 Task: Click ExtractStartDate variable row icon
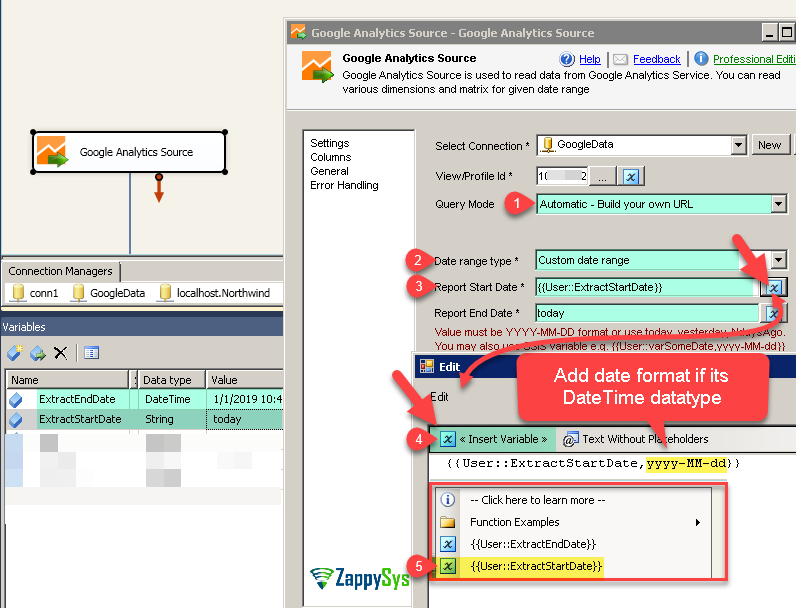tap(16, 419)
